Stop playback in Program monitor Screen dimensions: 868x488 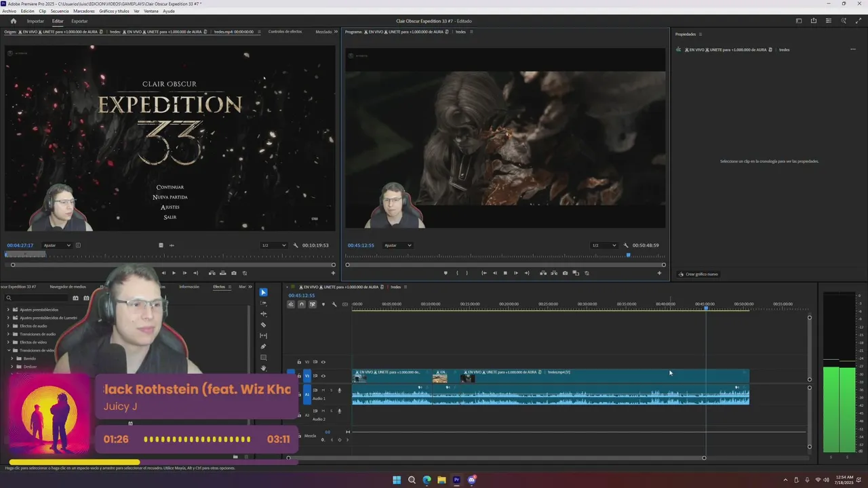(x=505, y=273)
